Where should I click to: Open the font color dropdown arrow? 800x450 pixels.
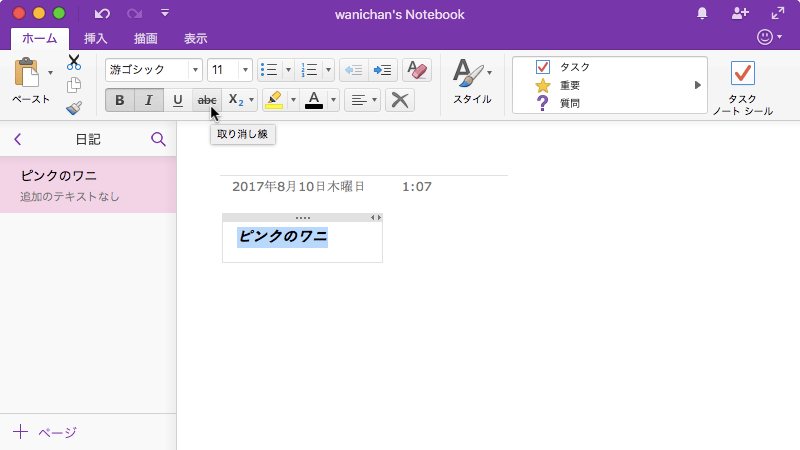click(333, 100)
